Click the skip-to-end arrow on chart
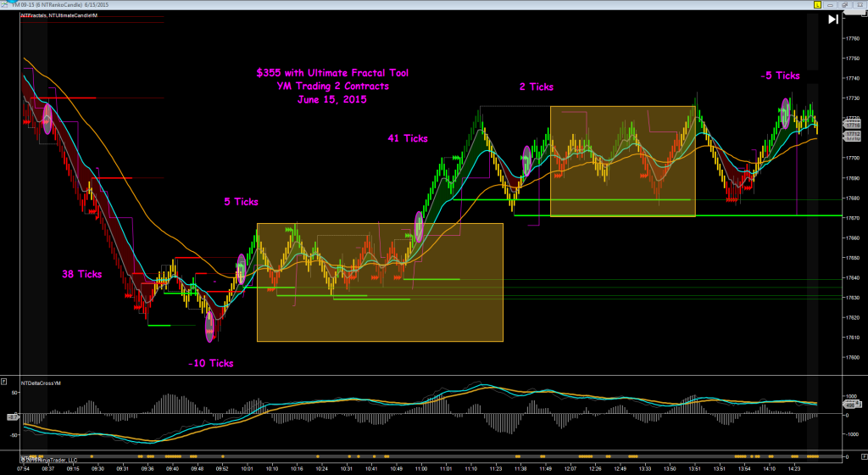 click(832, 19)
